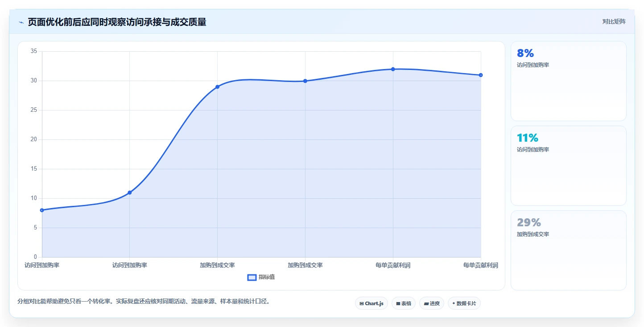Click the y-axis tick label 10

tap(34, 198)
